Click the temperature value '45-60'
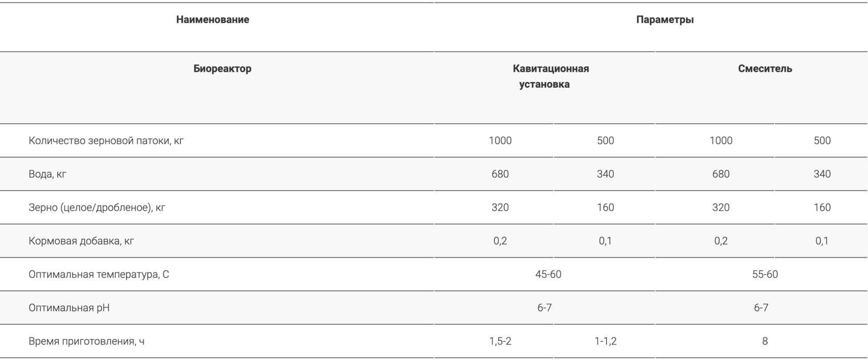This screenshot has height=364, width=868. point(548,274)
